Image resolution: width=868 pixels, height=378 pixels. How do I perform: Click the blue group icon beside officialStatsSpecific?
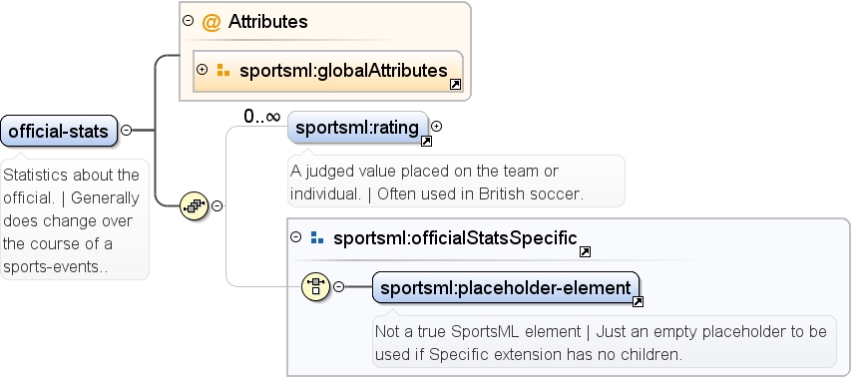click(x=317, y=237)
